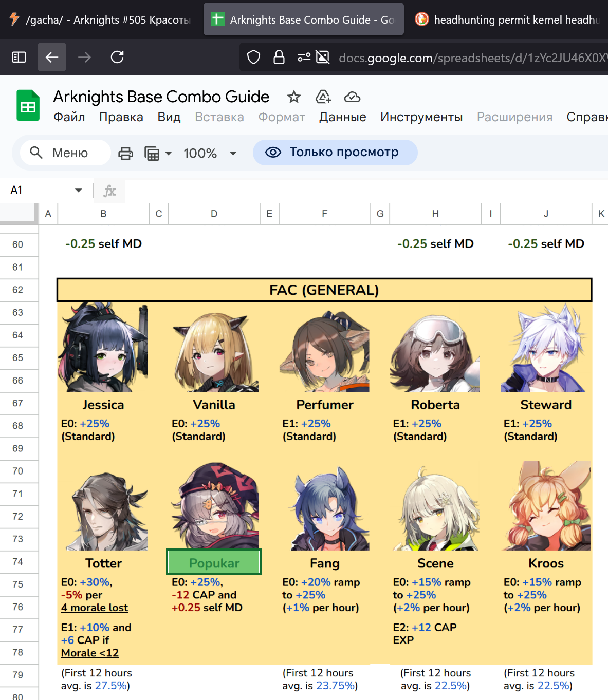Click Fang's portrait thumbnail
The width and height of the screenshot is (608, 700).
pos(325,505)
